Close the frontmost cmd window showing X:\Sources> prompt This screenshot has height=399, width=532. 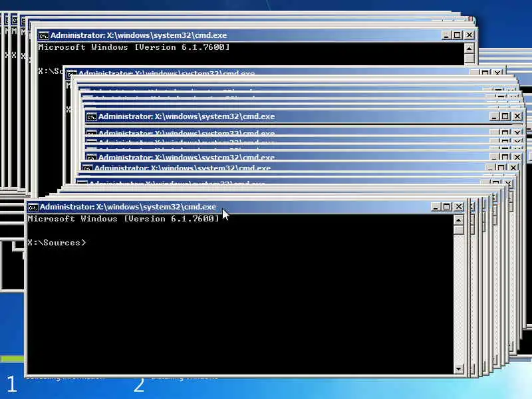click(459, 207)
